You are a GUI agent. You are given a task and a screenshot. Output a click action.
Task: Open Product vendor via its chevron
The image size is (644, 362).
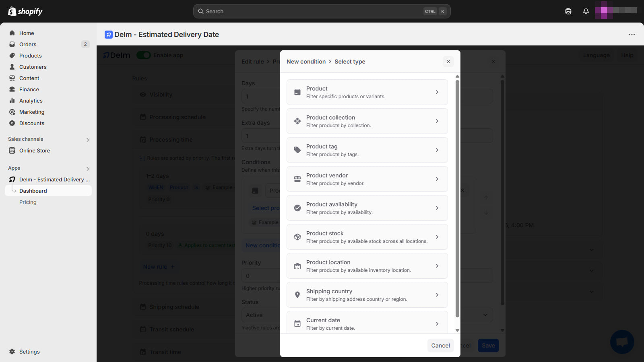[437, 179]
